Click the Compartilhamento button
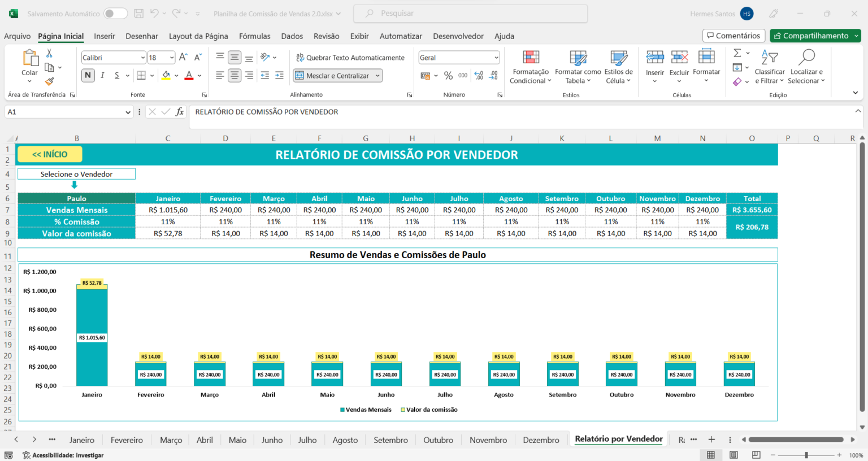 click(x=815, y=36)
